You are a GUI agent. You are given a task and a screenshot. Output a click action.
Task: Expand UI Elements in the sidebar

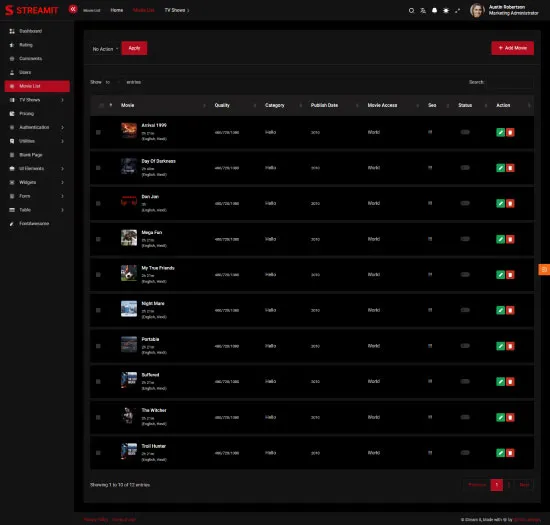click(x=37, y=168)
